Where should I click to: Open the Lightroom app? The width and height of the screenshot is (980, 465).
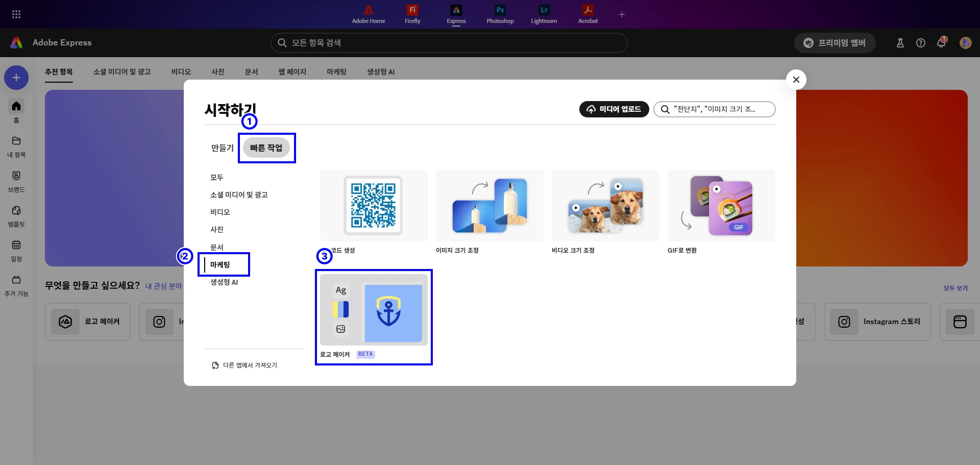coord(544,14)
